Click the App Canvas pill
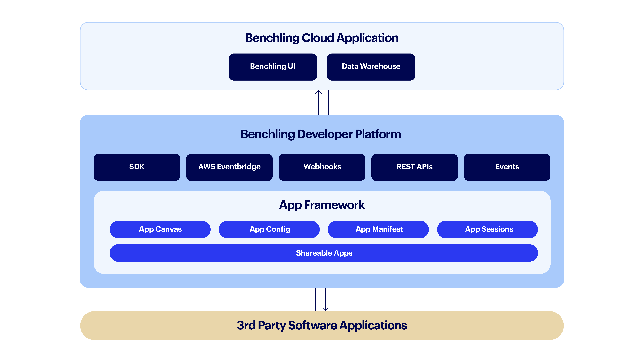This screenshot has width=644, height=362. point(160,229)
